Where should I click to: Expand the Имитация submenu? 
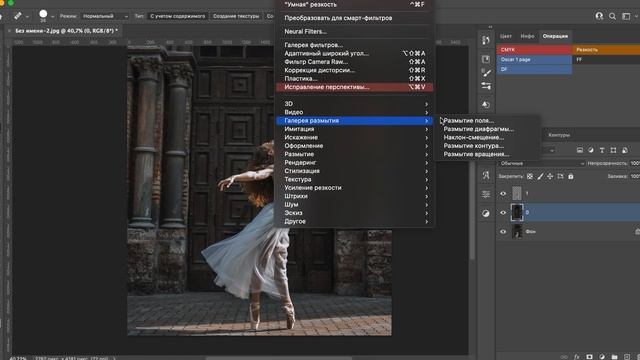pos(354,129)
